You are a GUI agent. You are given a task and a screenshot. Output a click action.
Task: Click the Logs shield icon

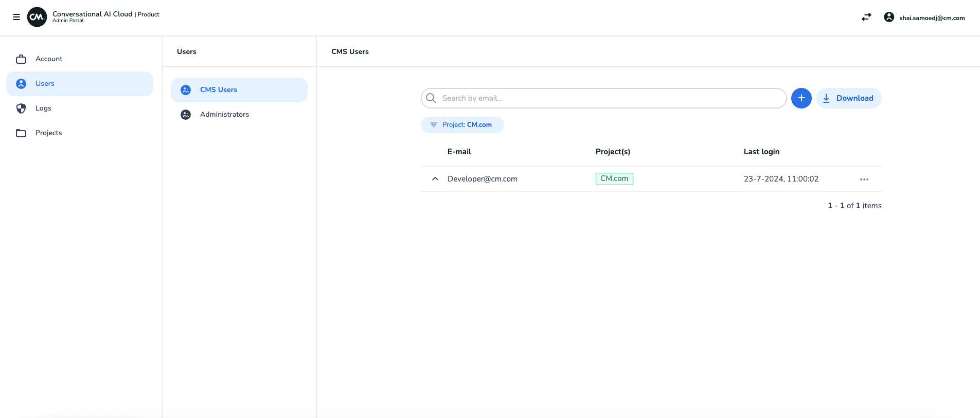pyautogui.click(x=21, y=108)
